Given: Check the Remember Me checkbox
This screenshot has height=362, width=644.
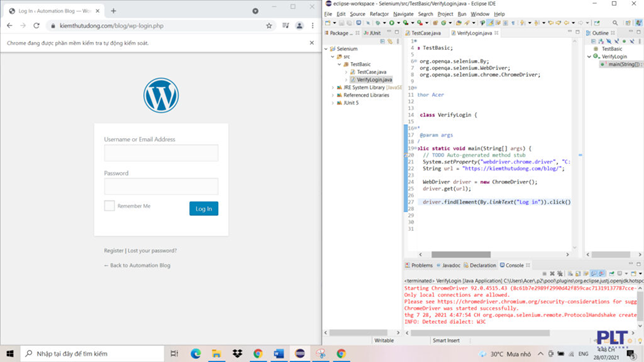Looking at the screenshot, I should coord(109,206).
